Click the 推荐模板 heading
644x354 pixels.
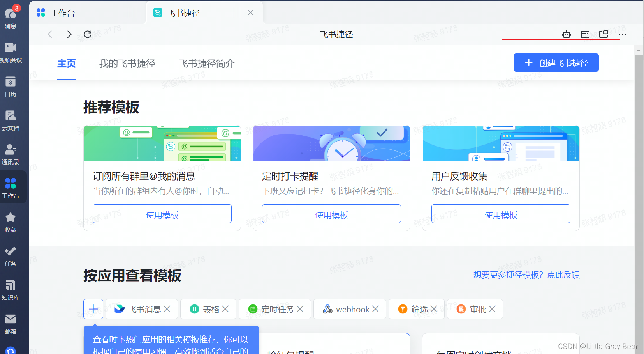[111, 107]
